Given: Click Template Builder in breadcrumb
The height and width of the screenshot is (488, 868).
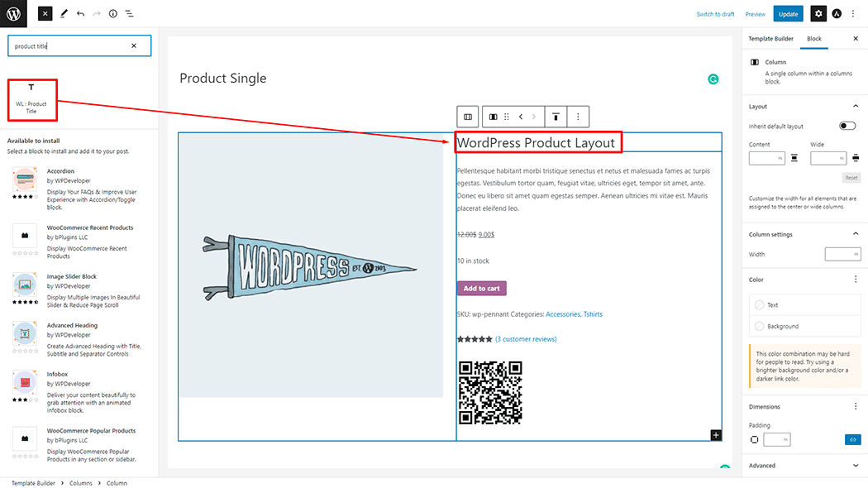Looking at the screenshot, I should (33, 483).
